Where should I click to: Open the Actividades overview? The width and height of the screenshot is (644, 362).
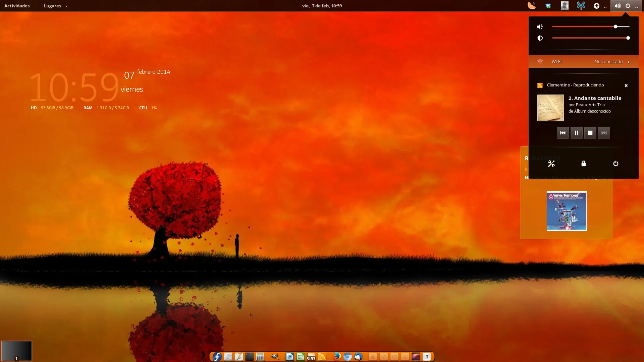(17, 6)
